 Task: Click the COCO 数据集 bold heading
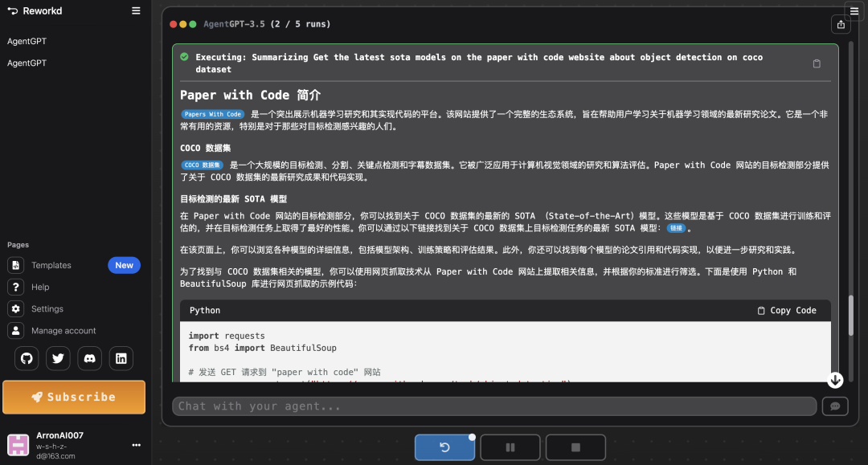[x=206, y=149]
